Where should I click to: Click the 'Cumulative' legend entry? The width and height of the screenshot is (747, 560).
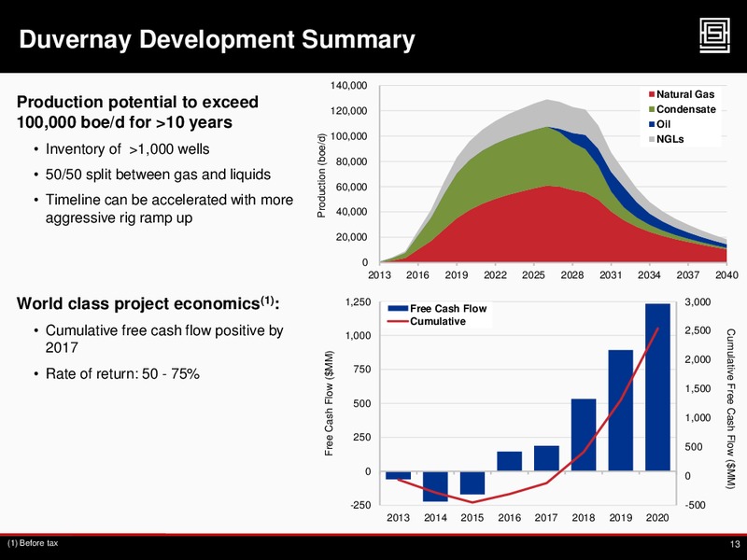pyautogui.click(x=427, y=321)
